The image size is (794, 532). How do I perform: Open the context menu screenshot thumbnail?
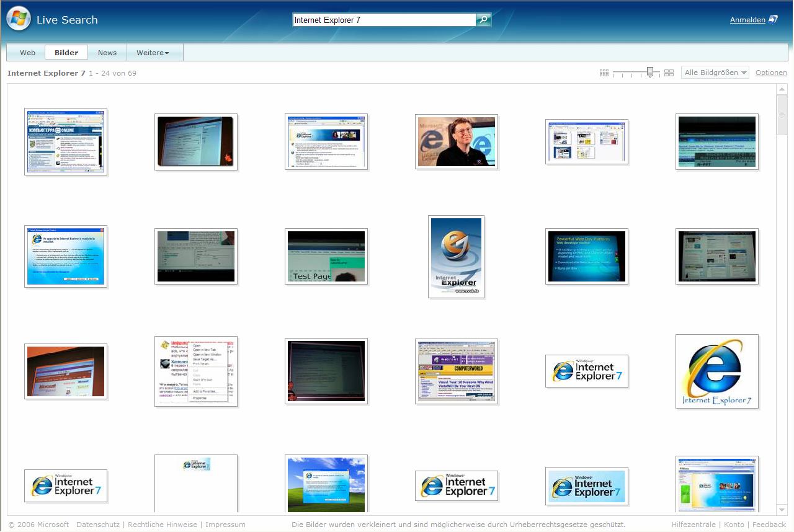pos(196,371)
